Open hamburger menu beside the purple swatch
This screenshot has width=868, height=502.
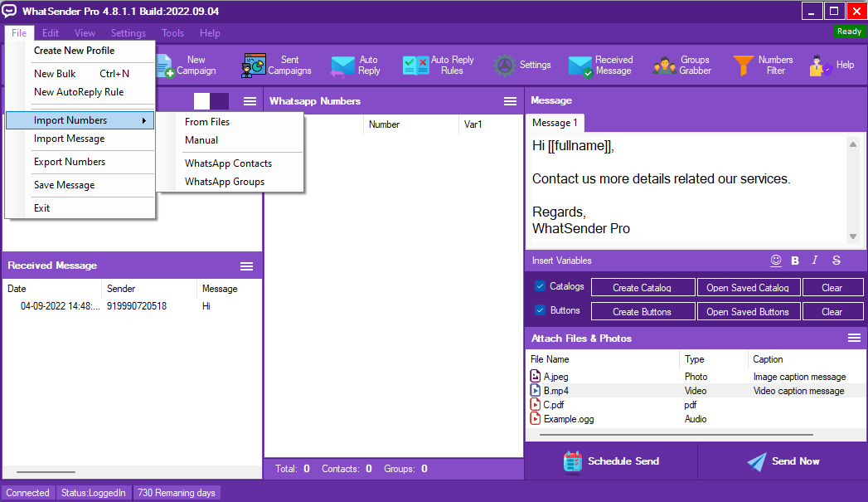(250, 101)
